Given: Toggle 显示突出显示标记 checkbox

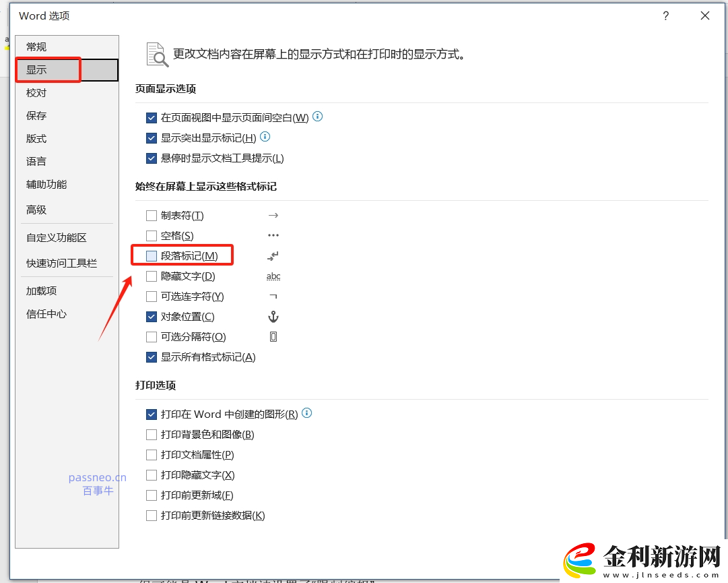Looking at the screenshot, I should pos(152,138).
